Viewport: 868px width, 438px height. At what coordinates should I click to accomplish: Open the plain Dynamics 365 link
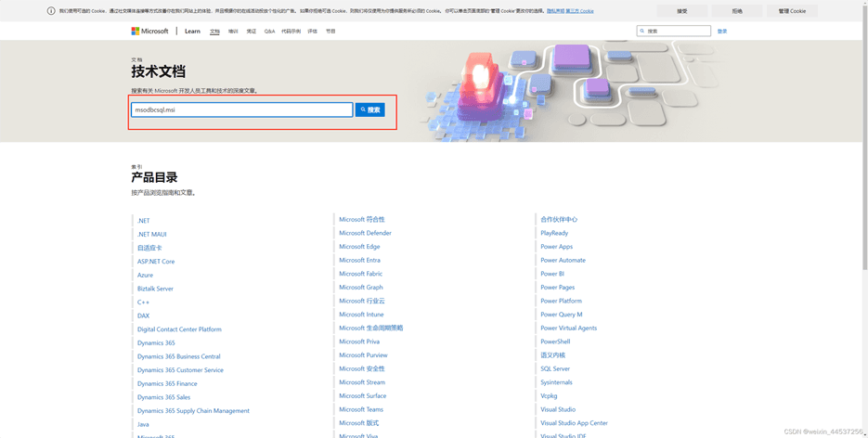(x=156, y=342)
